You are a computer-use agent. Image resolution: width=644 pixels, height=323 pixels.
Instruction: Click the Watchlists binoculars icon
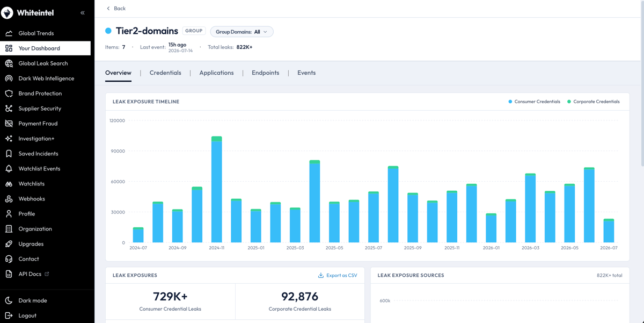coord(9,184)
